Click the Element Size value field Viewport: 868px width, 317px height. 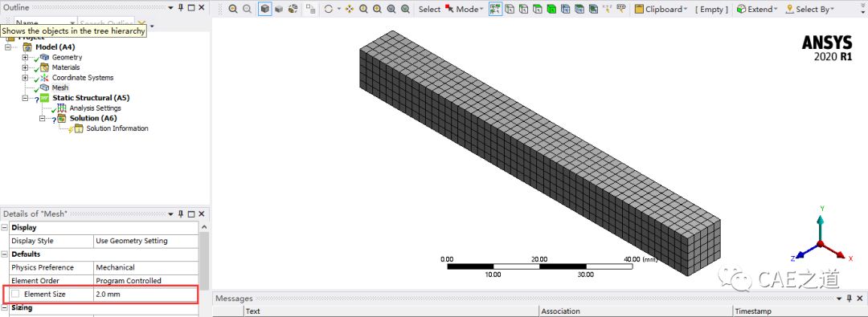click(x=145, y=295)
